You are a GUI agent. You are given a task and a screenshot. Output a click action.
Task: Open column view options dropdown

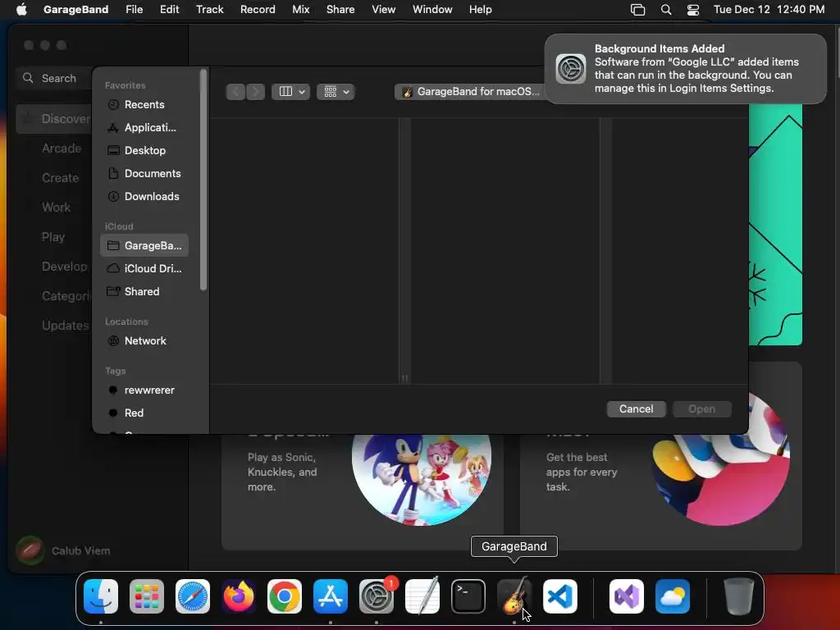[x=291, y=92]
